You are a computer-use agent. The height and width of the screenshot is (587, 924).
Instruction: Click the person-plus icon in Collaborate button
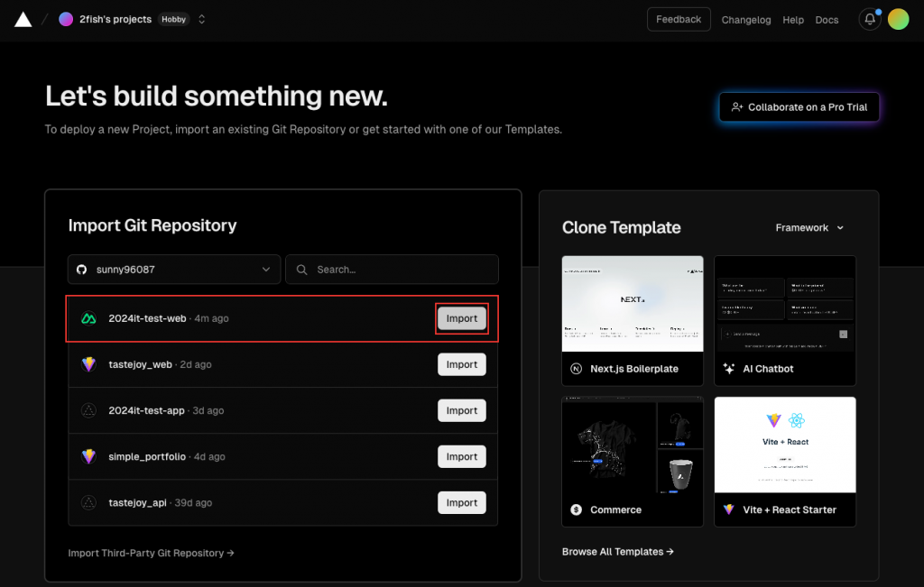(736, 107)
